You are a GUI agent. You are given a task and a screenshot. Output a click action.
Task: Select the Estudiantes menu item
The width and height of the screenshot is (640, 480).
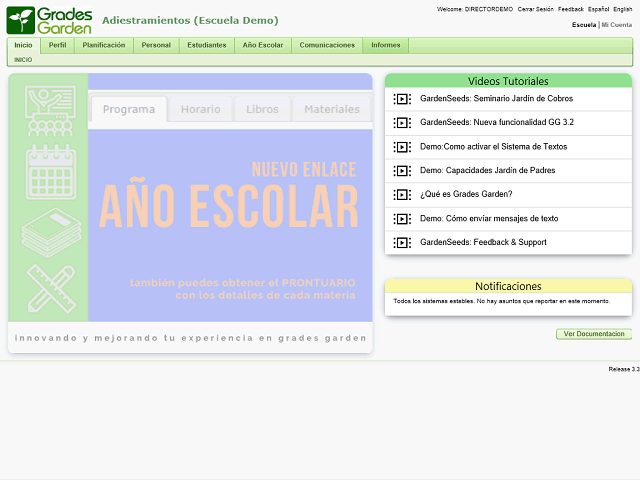click(x=207, y=45)
